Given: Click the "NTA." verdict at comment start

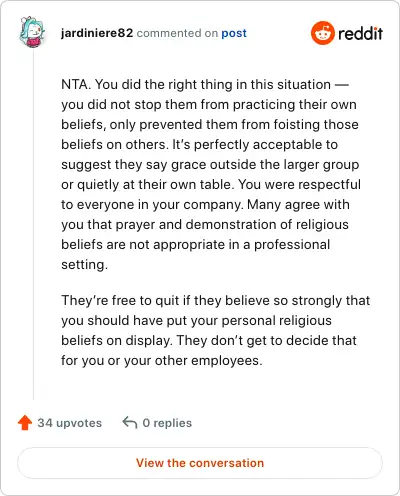Looking at the screenshot, I should pyautogui.click(x=76, y=84).
